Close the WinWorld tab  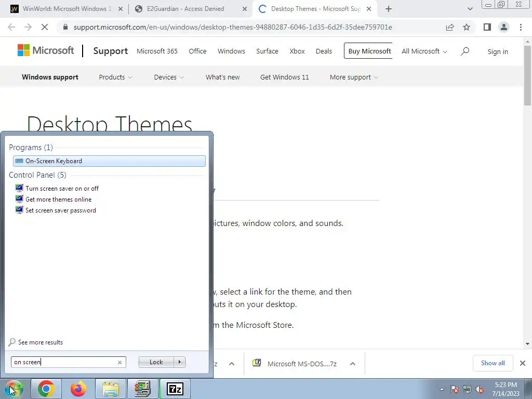tap(120, 9)
